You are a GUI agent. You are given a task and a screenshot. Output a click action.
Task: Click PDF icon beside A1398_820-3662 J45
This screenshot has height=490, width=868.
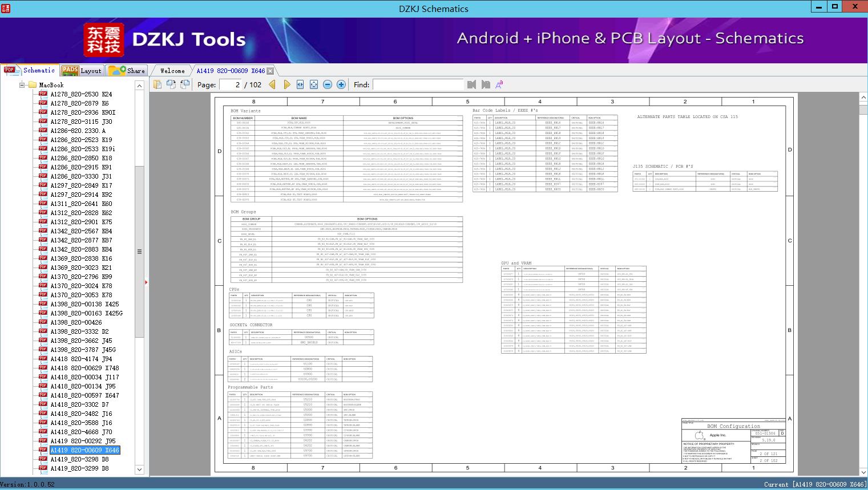(43, 341)
